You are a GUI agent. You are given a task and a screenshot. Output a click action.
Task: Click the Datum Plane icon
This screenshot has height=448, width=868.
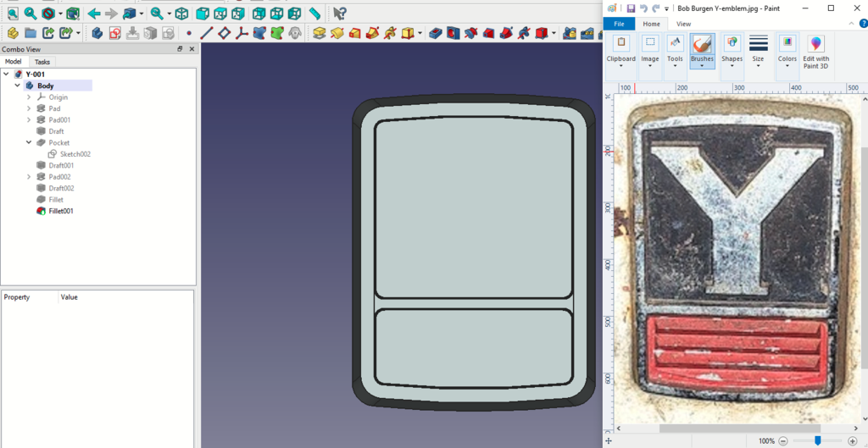point(224,33)
